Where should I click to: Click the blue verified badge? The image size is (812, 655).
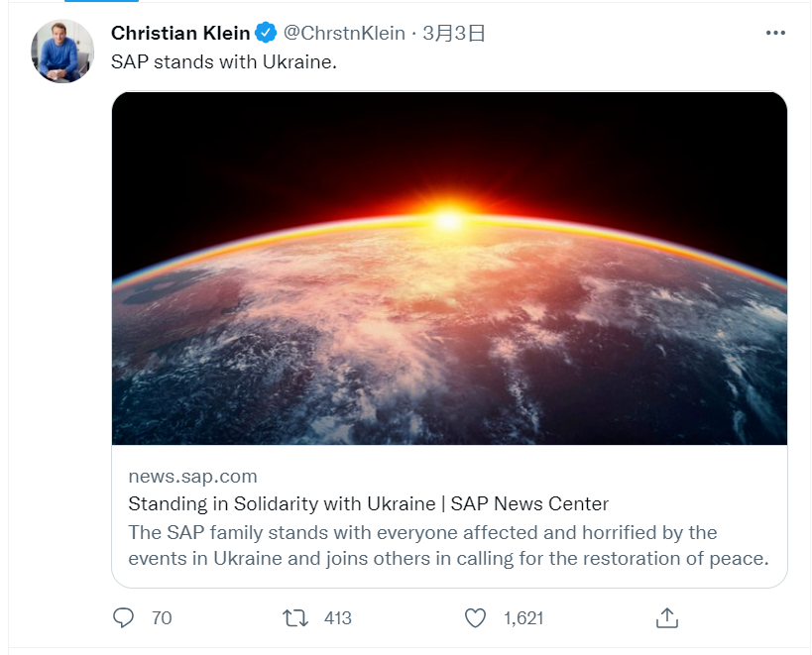pyautogui.click(x=266, y=33)
